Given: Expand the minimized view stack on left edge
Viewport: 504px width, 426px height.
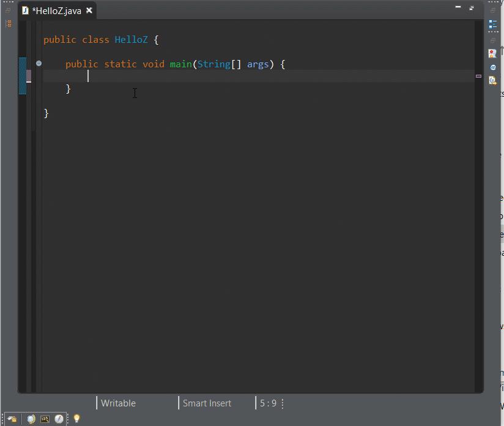Looking at the screenshot, I should tap(9, 23).
